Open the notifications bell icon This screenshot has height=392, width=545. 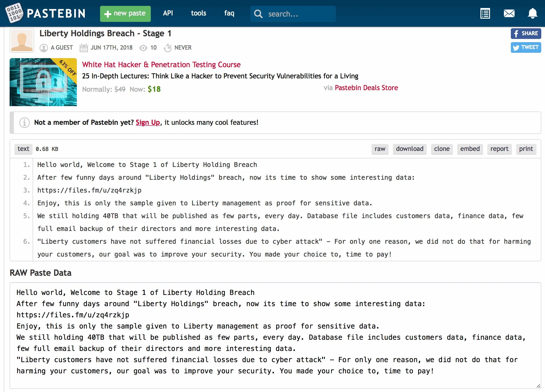pyautogui.click(x=532, y=13)
